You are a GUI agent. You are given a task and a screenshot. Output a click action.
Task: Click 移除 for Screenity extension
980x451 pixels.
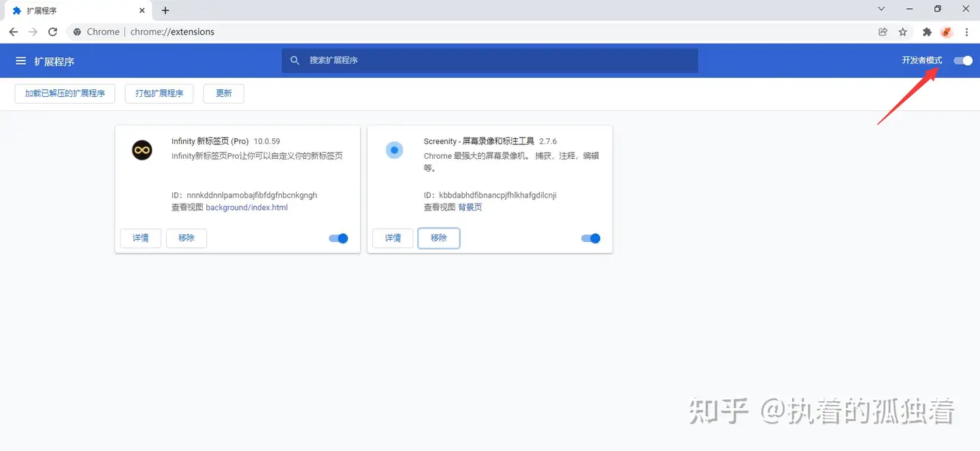coord(439,238)
